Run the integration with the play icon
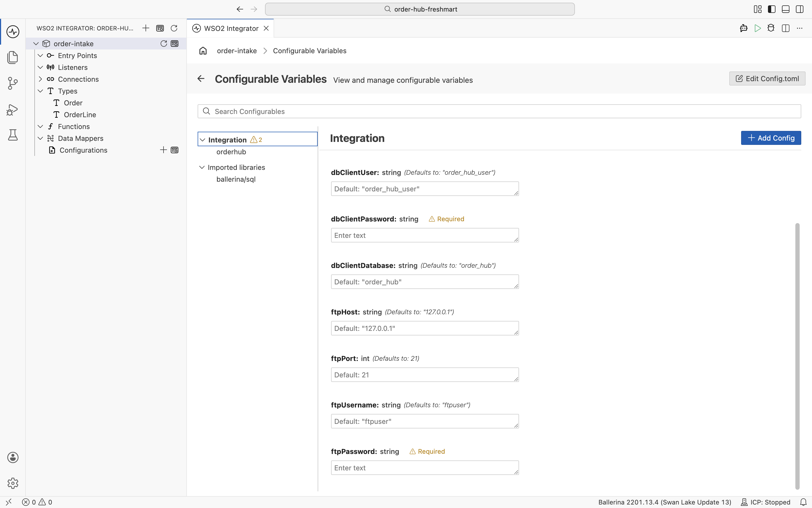 [x=757, y=28]
